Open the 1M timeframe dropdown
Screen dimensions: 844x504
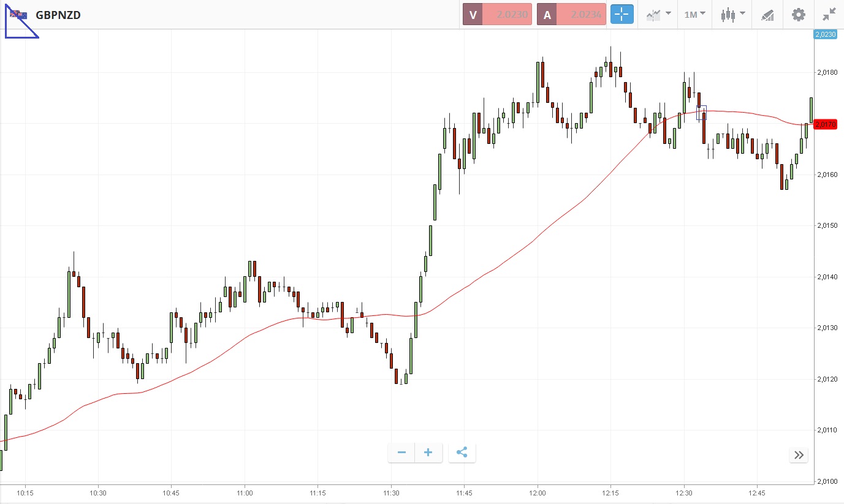pos(694,14)
